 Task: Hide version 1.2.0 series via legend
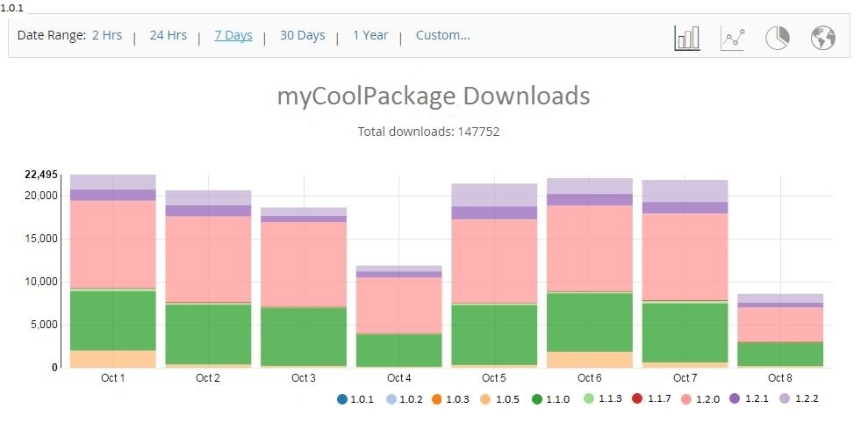703,399
